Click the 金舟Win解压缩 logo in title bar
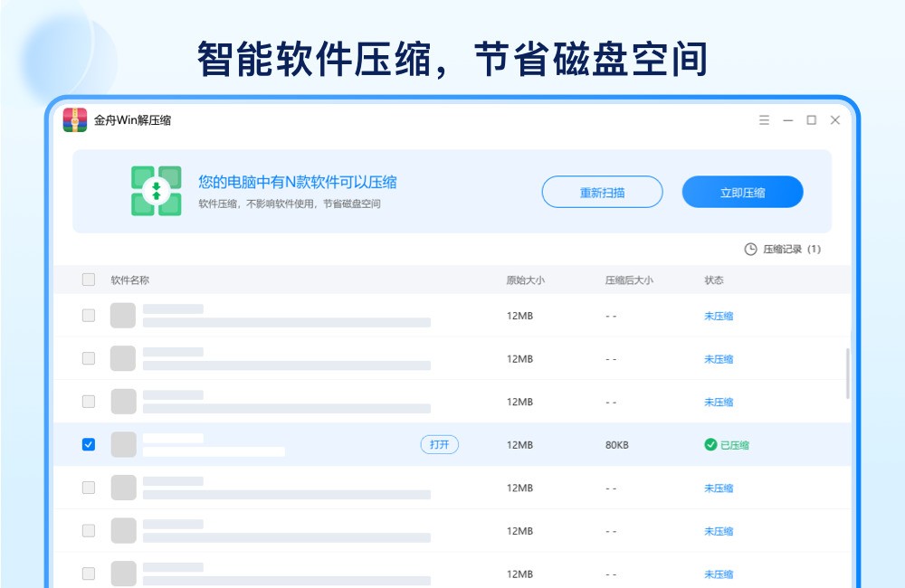Viewport: 905px width, 588px height. click(74, 119)
